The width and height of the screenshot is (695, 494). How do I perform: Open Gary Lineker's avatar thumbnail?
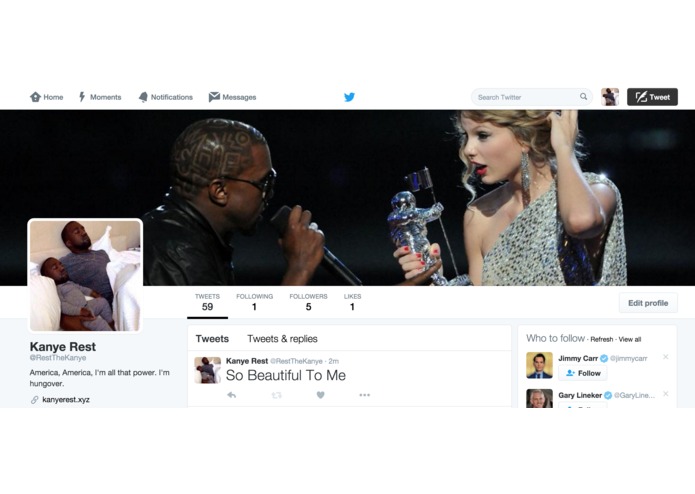pyautogui.click(x=539, y=398)
